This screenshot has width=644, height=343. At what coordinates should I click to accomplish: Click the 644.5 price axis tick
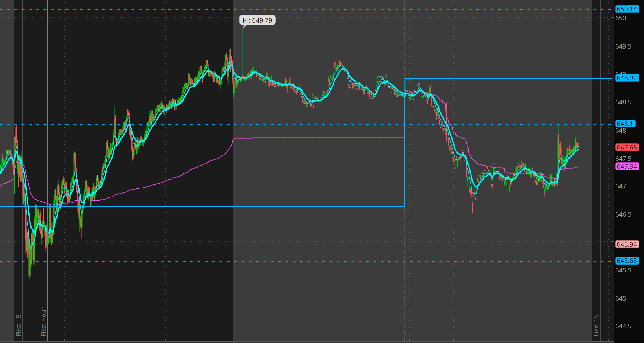point(623,326)
